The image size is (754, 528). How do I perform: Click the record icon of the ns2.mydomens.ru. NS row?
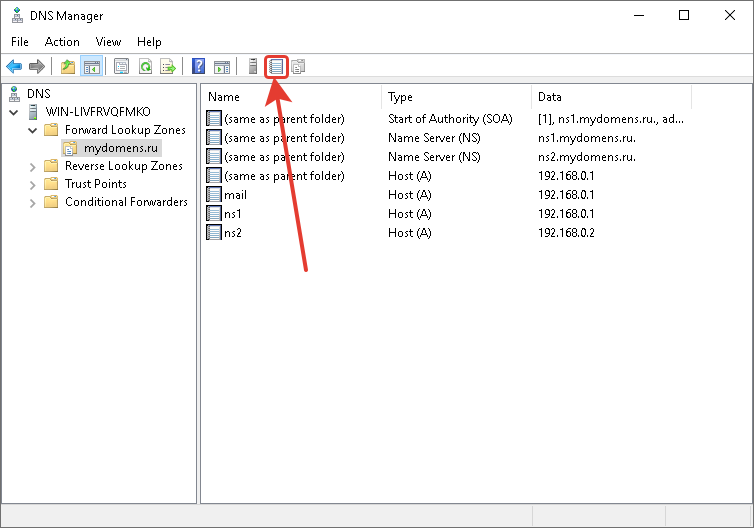(x=214, y=156)
